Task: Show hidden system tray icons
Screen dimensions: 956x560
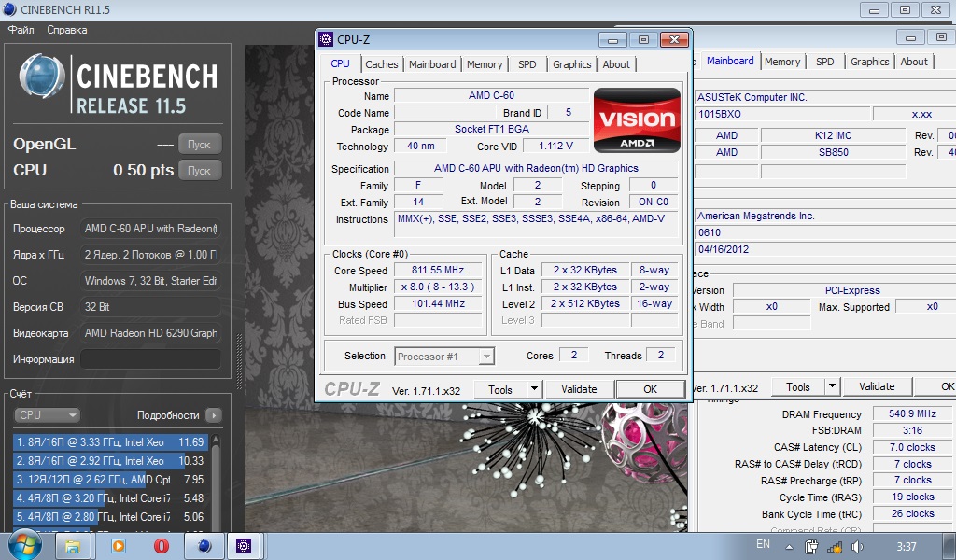Action: (790, 547)
